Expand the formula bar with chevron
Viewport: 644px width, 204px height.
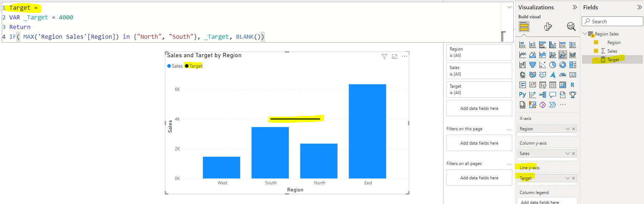[509, 7]
